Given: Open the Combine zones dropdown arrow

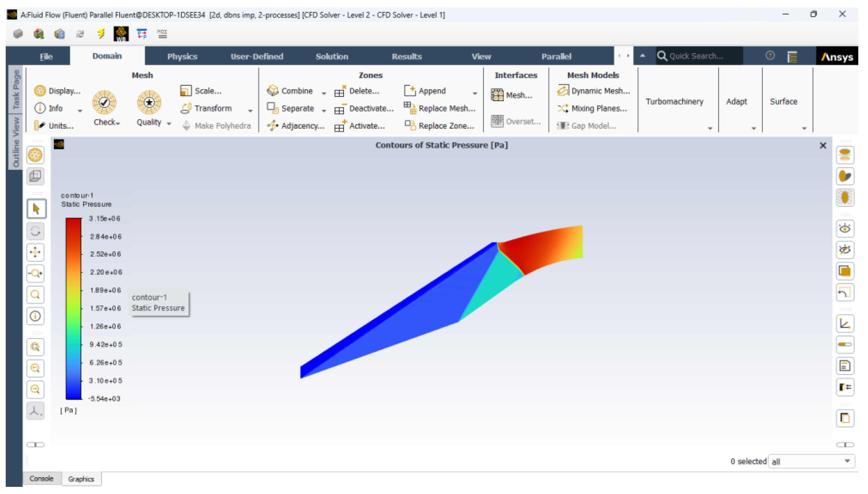Looking at the screenshot, I should click(x=324, y=93).
